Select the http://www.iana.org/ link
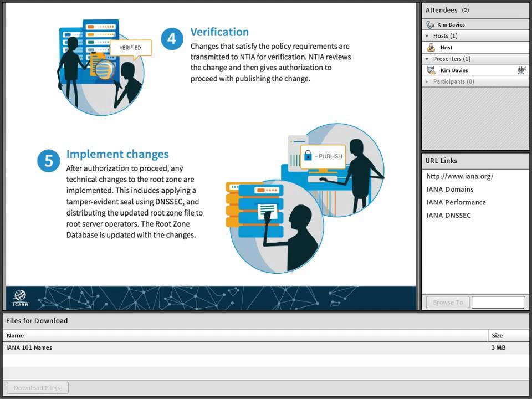 tap(460, 176)
